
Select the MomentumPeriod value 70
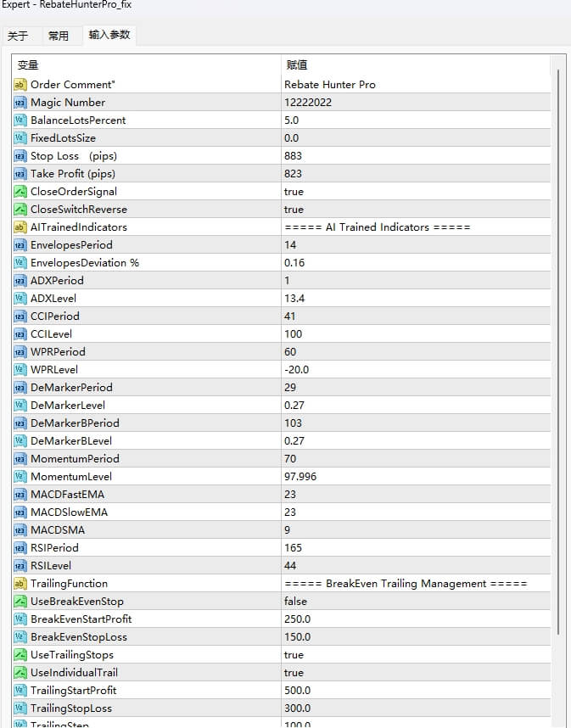290,459
